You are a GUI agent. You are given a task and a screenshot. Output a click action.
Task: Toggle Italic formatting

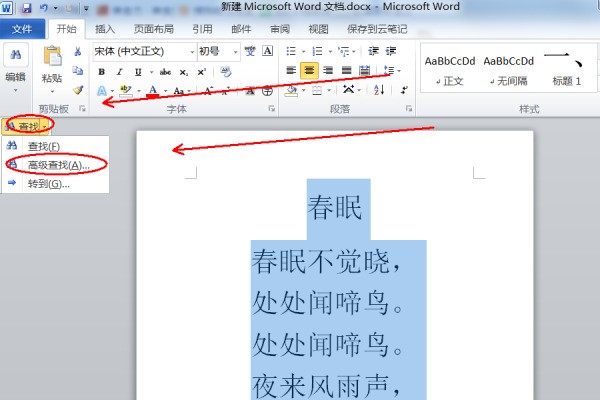tap(118, 71)
